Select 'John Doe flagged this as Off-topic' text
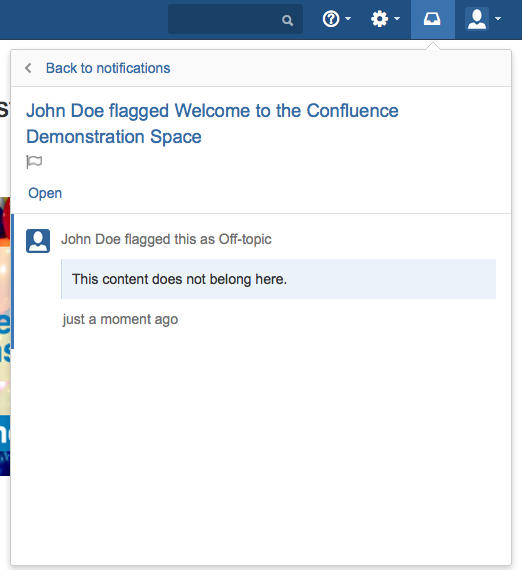 [166, 239]
